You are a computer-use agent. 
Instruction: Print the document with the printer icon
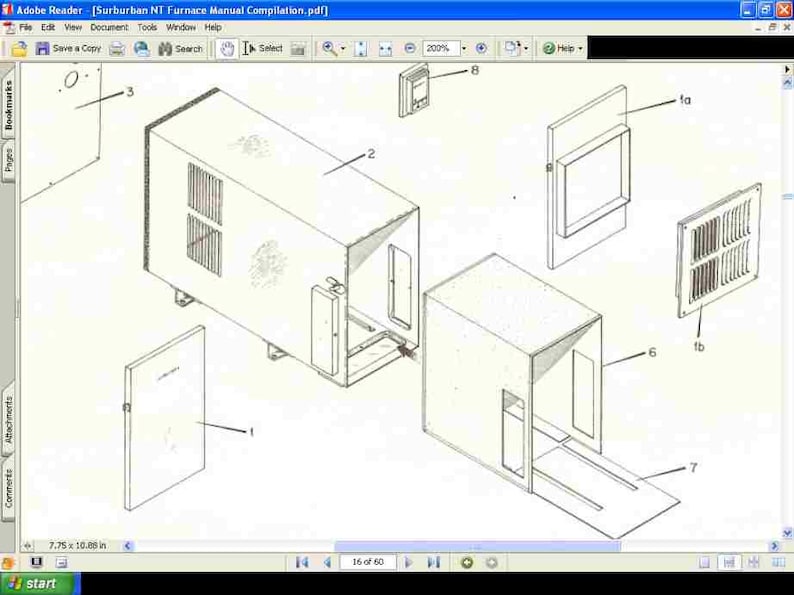click(x=117, y=49)
